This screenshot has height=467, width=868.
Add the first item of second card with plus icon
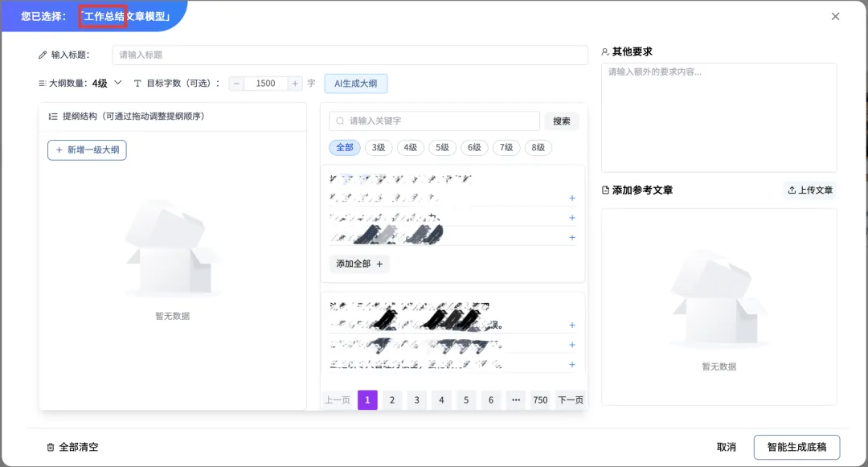[572, 326]
